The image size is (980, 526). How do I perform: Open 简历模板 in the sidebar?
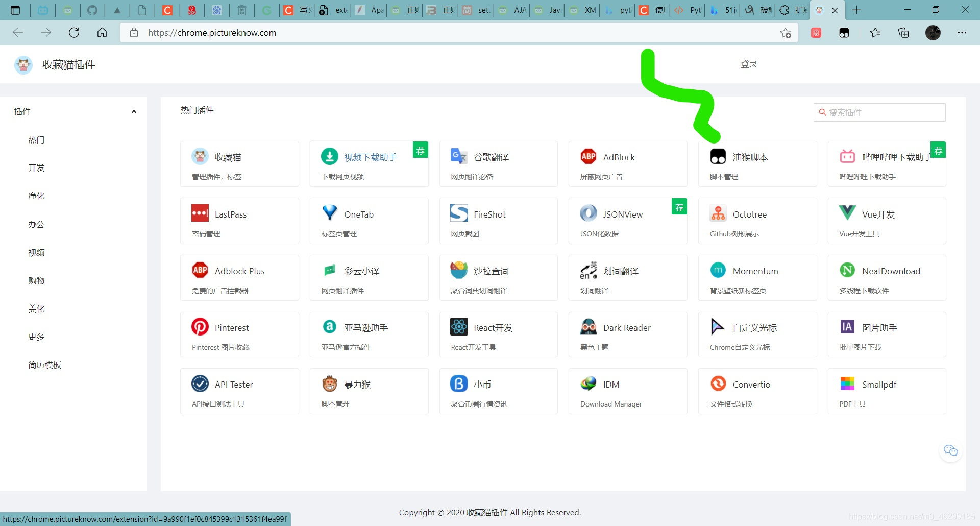coord(44,365)
